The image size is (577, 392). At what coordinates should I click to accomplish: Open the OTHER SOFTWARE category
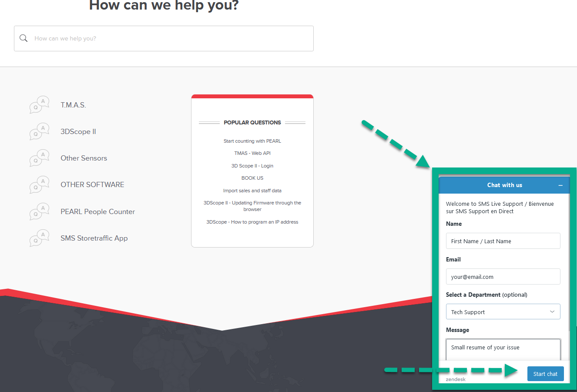tap(92, 184)
